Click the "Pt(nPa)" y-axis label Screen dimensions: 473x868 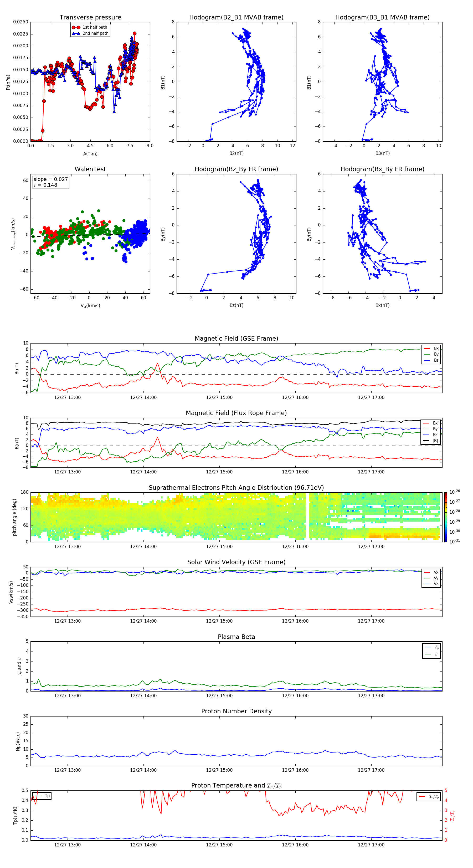[8, 82]
